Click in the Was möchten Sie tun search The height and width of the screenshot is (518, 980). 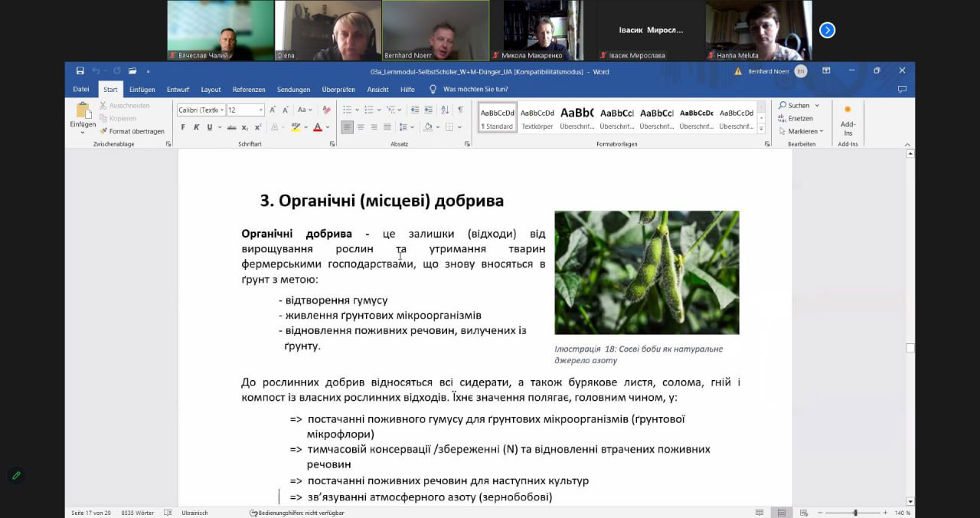[475, 90]
